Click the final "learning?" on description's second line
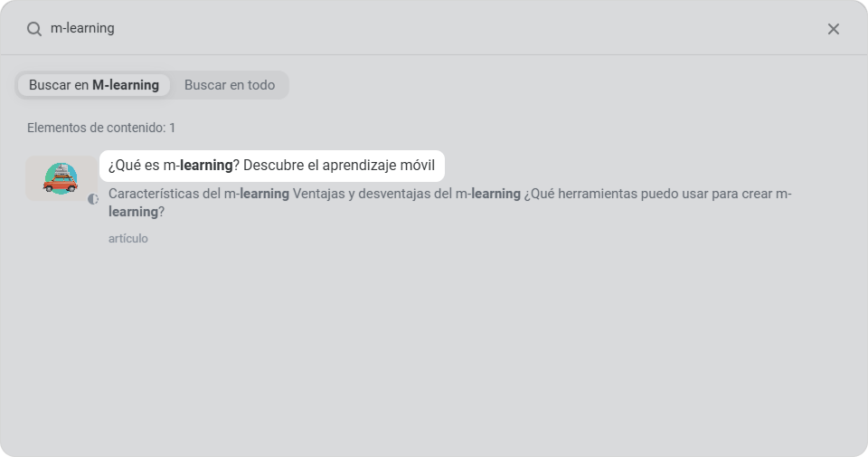The height and width of the screenshot is (457, 868). (136, 212)
